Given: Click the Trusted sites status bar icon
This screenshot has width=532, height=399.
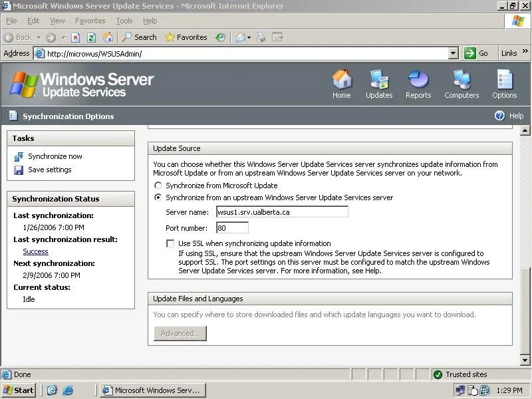Looking at the screenshot, I should (x=438, y=374).
